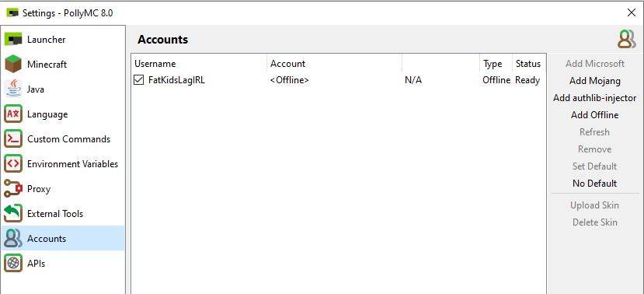Close the Settings window

click(632, 12)
